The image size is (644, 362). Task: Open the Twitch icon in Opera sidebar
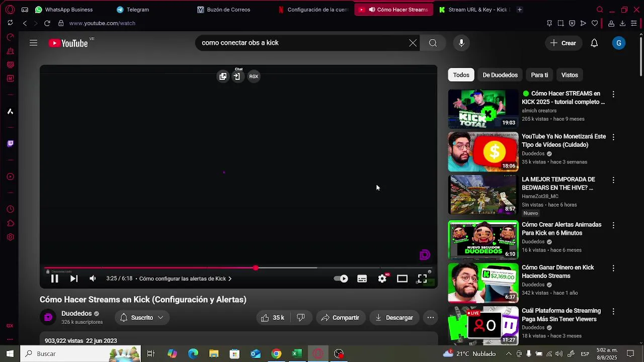coord(10,144)
